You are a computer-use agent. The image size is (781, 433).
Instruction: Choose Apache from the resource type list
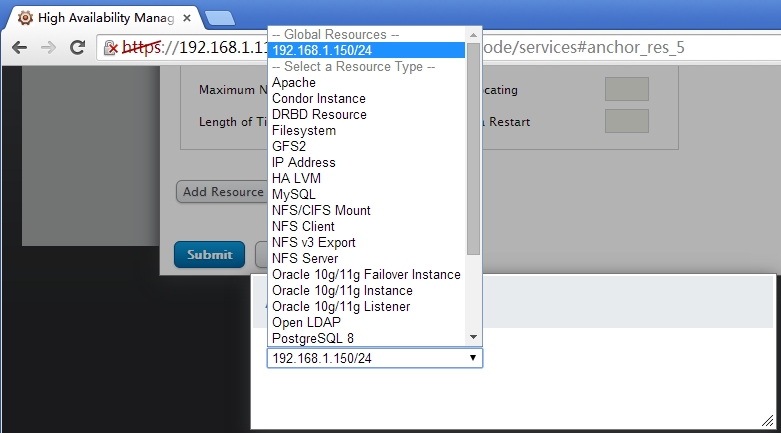(x=294, y=82)
